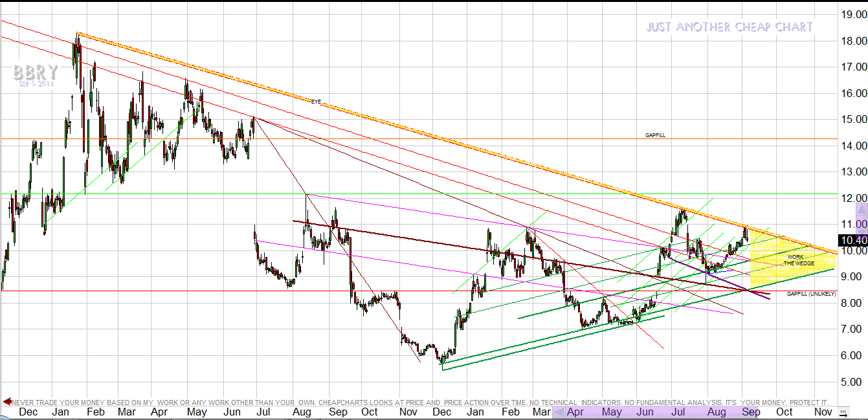Viewport: 868px width, 420px height.
Task: Click the red left arrow beside the disclaimer
Action: 6,402
